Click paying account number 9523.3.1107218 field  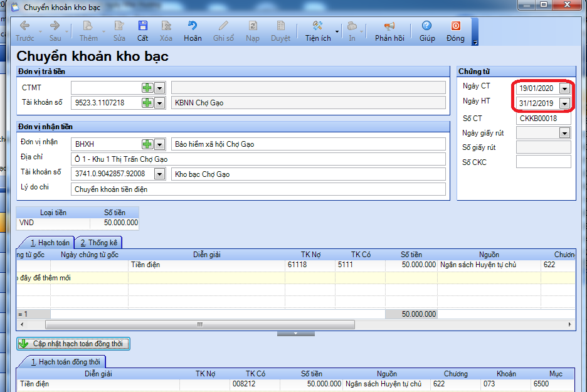107,103
